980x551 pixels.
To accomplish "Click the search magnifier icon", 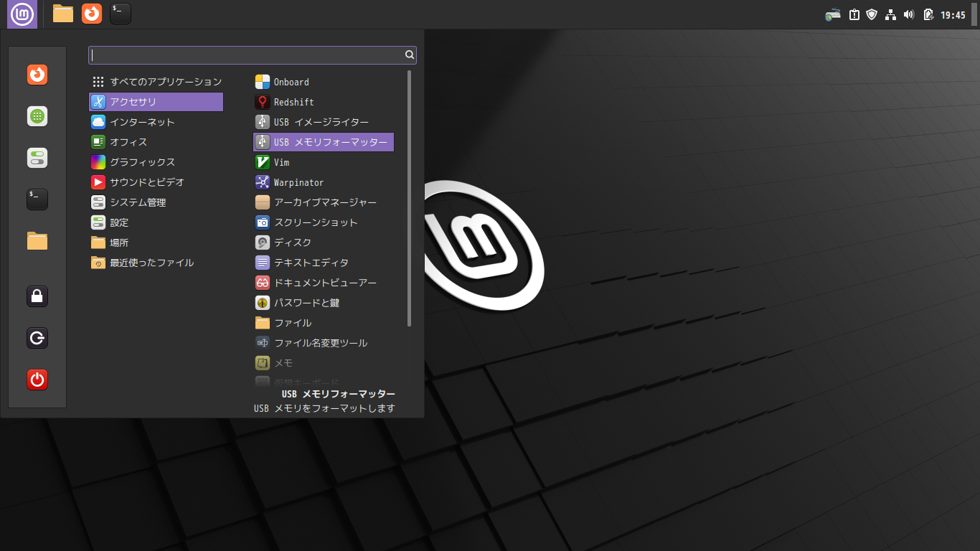I will point(409,55).
